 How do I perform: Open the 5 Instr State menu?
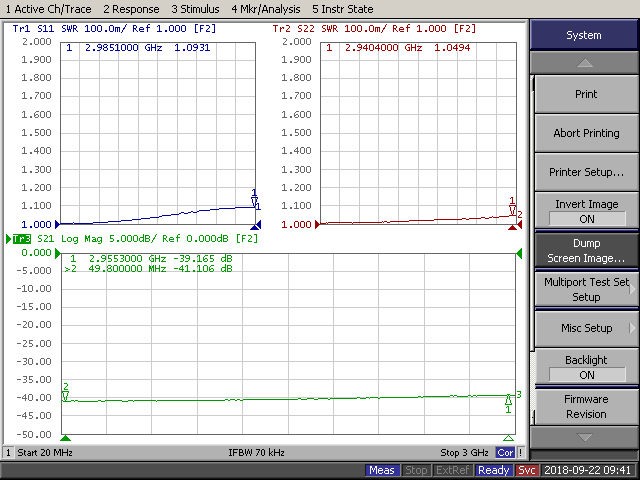coord(342,9)
